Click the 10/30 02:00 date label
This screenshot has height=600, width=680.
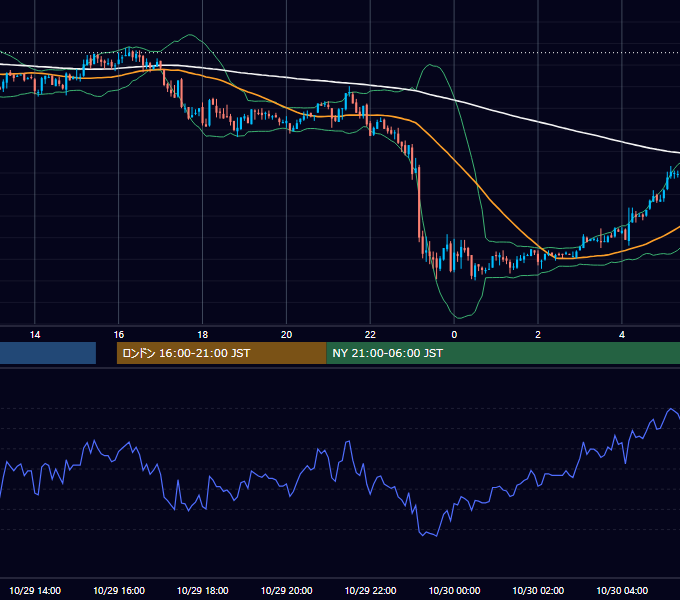pos(538,590)
